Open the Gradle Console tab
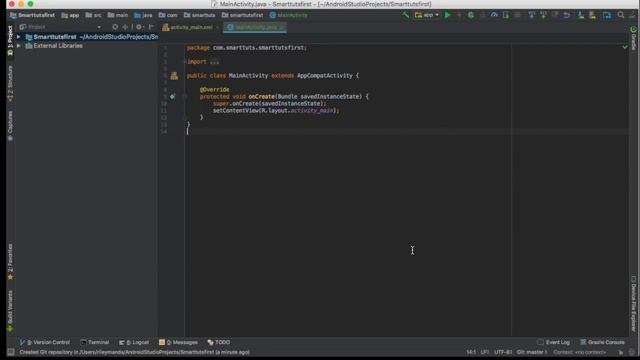The width and height of the screenshot is (640, 360). (x=602, y=342)
